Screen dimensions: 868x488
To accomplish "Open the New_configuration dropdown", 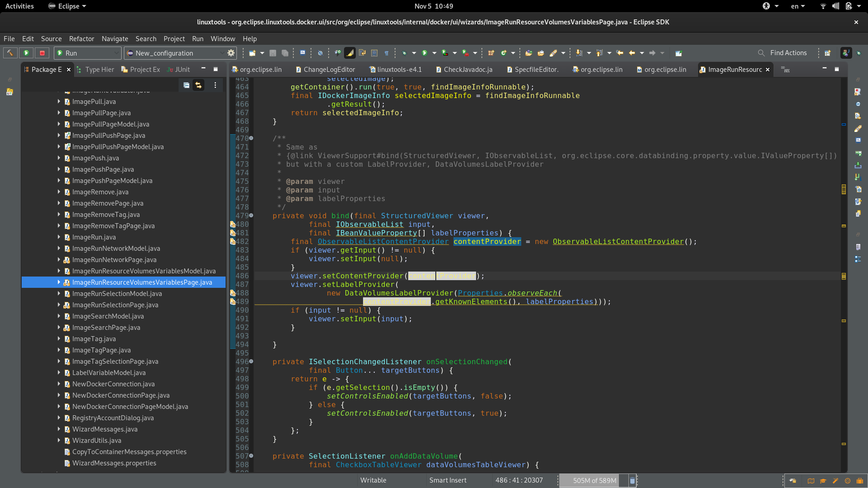I will (x=175, y=53).
